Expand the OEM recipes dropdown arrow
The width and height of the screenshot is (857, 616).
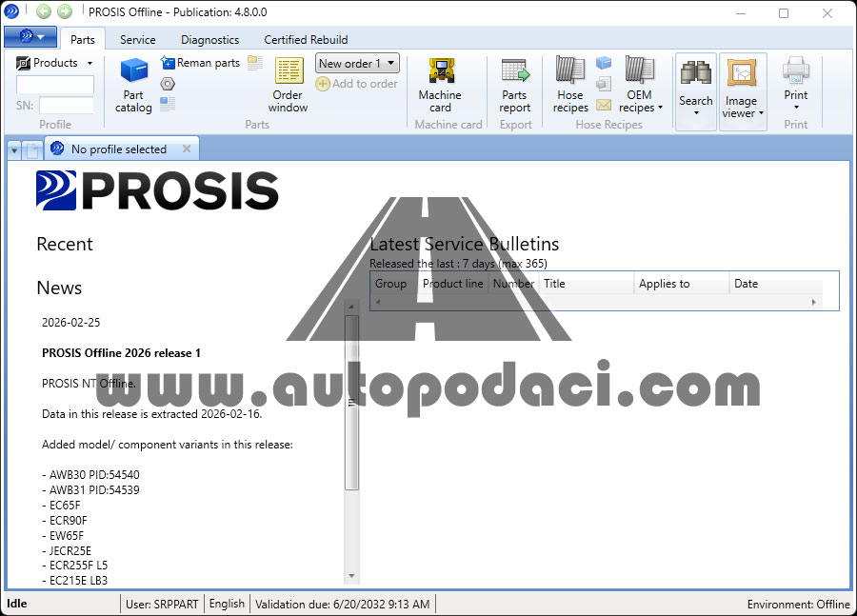coord(660,108)
